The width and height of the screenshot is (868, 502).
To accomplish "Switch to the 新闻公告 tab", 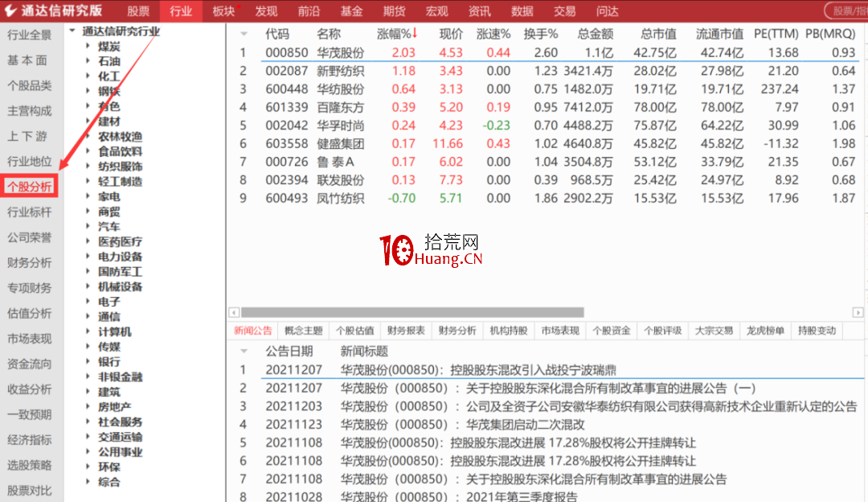I will [253, 331].
